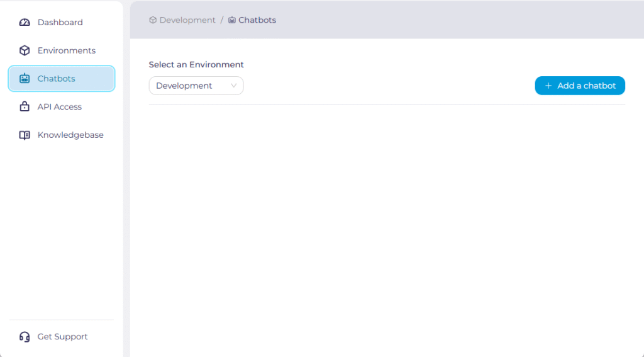The width and height of the screenshot is (644, 357).
Task: Click the Knowledgebase open book icon
Action: [25, 135]
